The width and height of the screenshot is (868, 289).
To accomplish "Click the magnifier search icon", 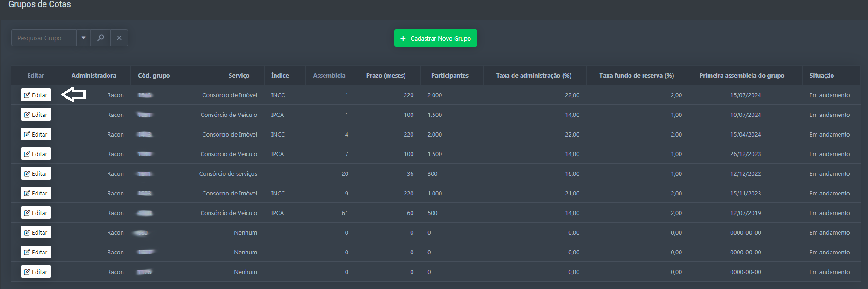I will click(x=101, y=38).
